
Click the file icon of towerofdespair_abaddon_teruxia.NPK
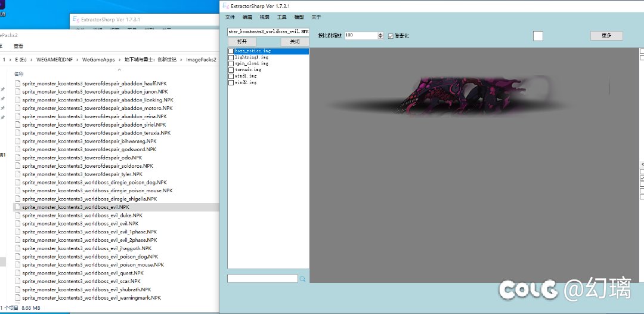pyautogui.click(x=18, y=133)
